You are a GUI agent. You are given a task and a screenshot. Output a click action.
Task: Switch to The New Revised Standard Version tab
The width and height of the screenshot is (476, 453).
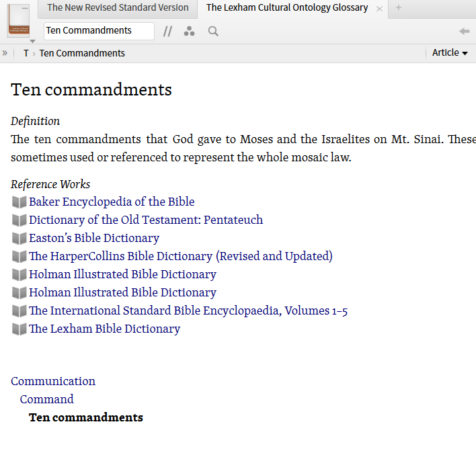[118, 7]
